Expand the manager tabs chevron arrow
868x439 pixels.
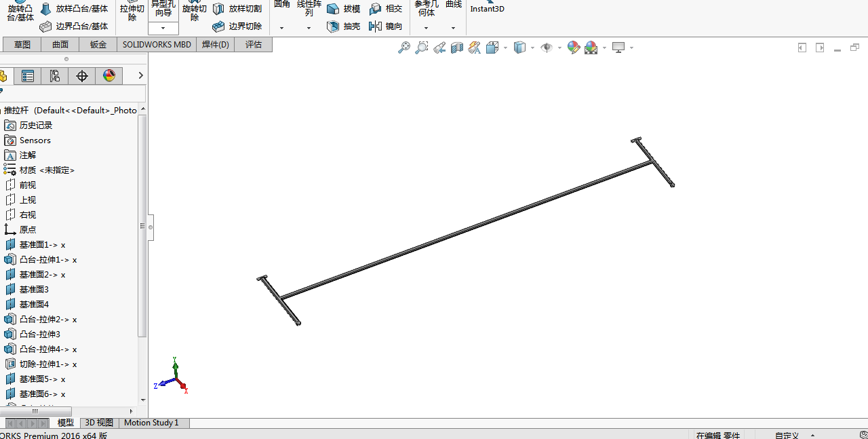[140, 76]
